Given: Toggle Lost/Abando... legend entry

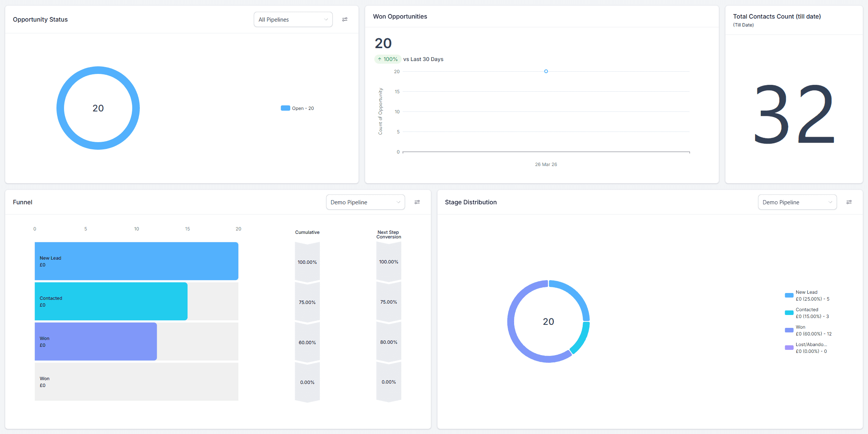Looking at the screenshot, I should coord(807,348).
